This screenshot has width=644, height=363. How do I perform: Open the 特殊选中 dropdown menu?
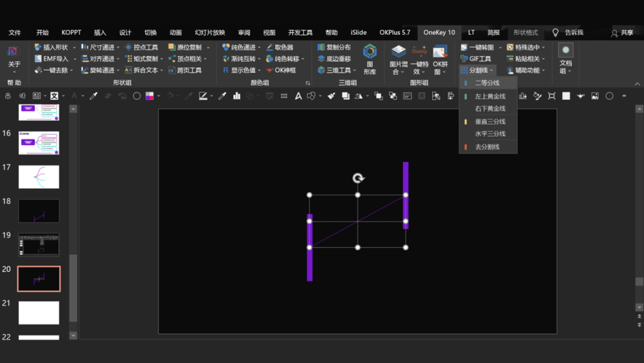point(544,48)
